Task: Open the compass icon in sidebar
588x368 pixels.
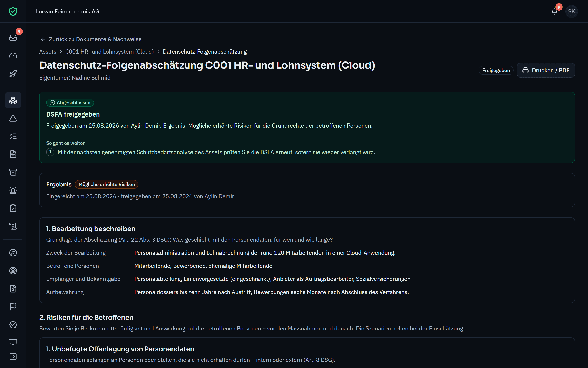Action: [x=13, y=253]
